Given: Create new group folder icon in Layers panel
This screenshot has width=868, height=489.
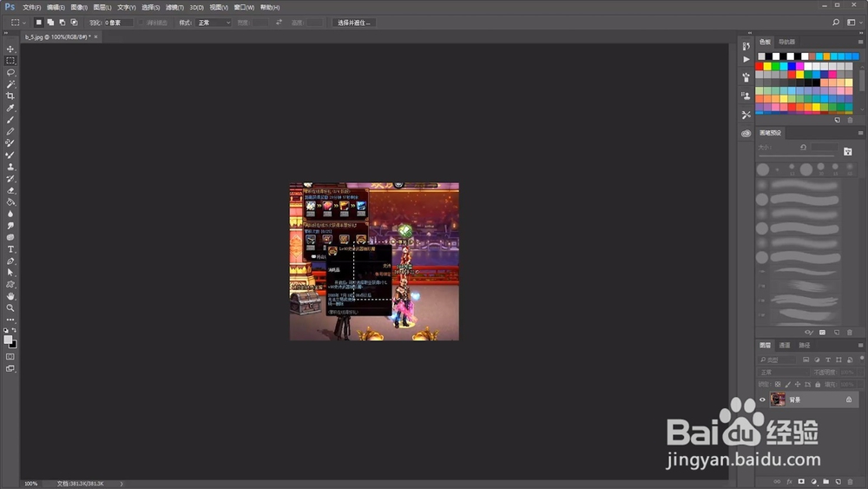Looking at the screenshot, I should click(x=826, y=482).
